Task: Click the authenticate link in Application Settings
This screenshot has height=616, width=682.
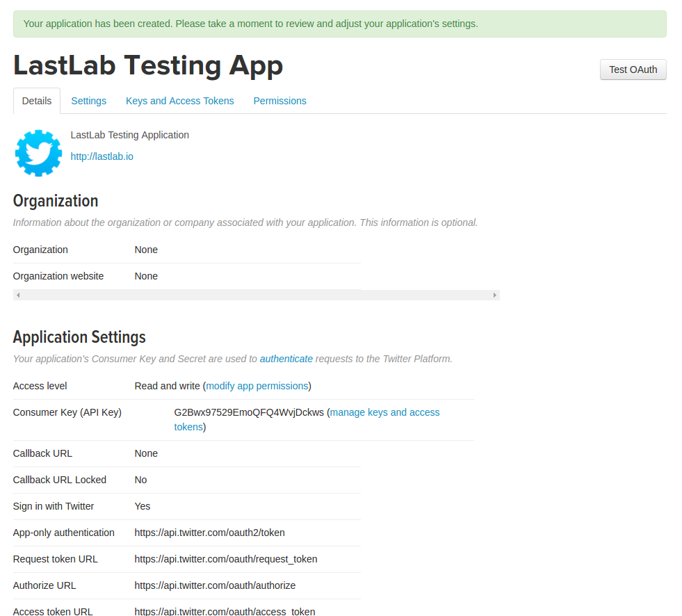Action: coord(286,359)
